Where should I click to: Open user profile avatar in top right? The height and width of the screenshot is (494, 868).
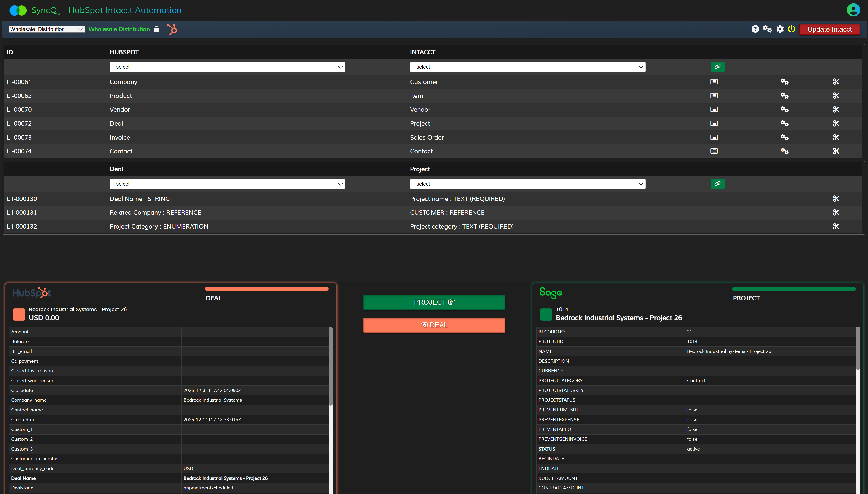click(x=853, y=10)
